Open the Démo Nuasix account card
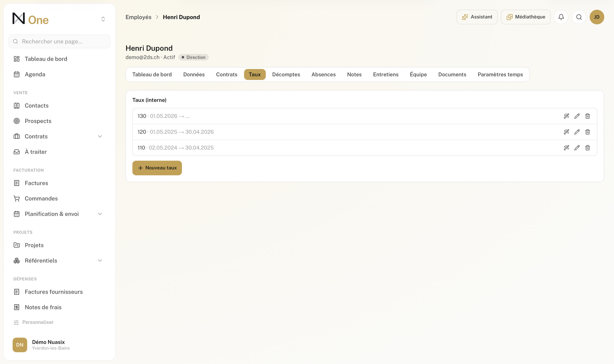 click(59, 345)
